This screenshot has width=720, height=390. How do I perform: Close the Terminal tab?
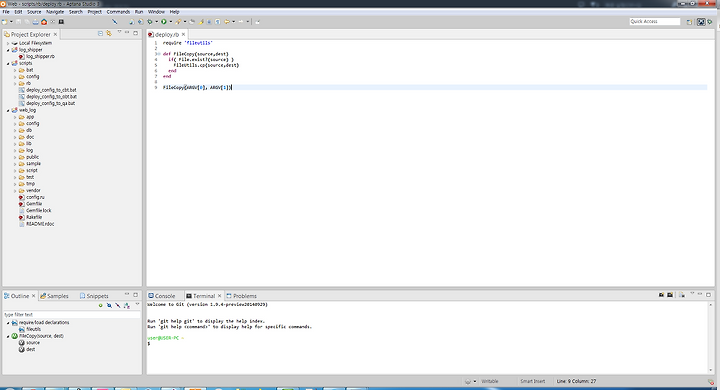point(219,296)
